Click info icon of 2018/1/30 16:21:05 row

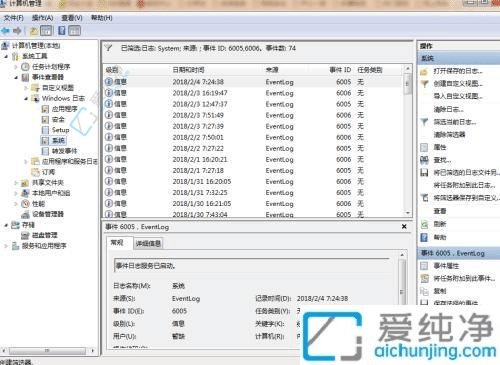pos(109,203)
